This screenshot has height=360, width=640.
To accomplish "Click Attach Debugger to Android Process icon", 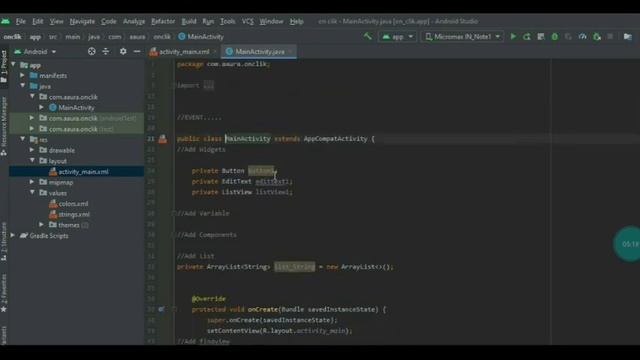I will [x=597, y=37].
